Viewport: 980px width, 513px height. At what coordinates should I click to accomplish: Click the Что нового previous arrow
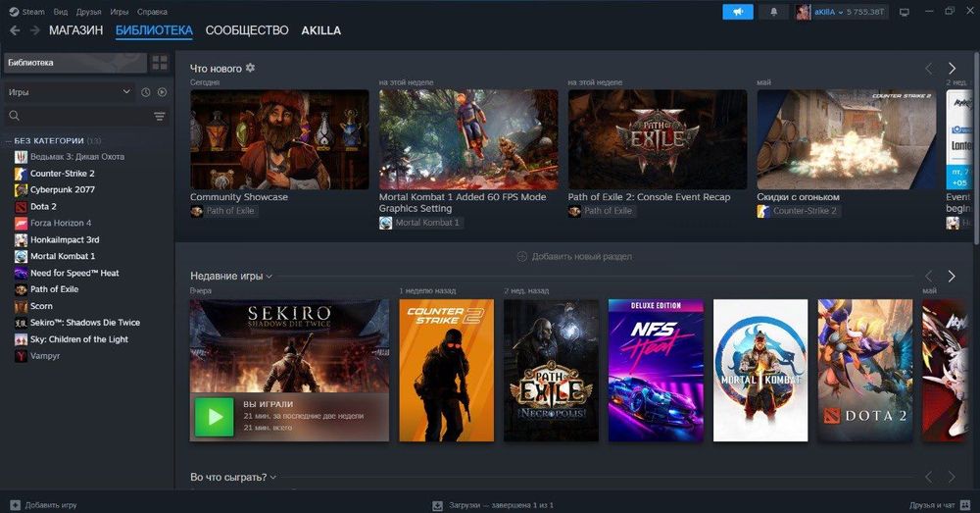(x=929, y=69)
